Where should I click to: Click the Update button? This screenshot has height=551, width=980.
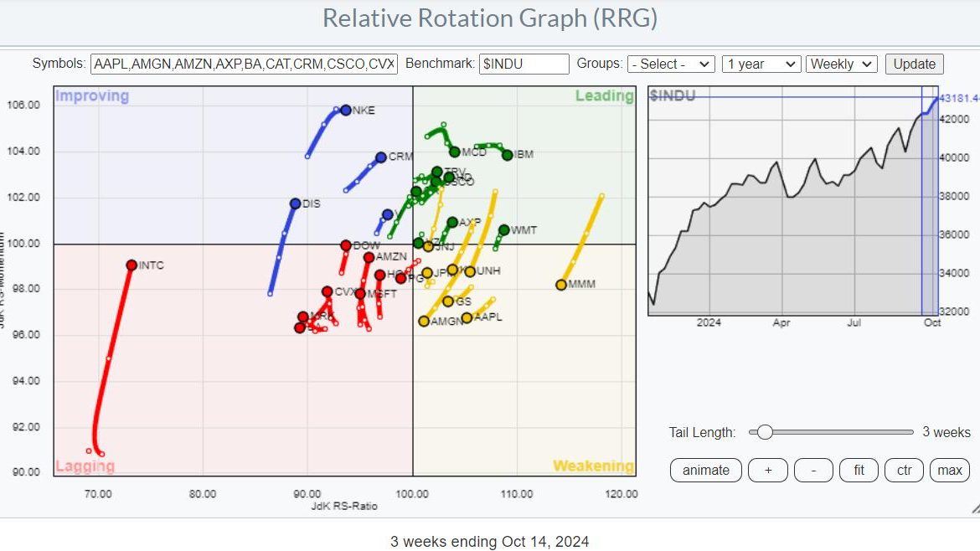[914, 64]
